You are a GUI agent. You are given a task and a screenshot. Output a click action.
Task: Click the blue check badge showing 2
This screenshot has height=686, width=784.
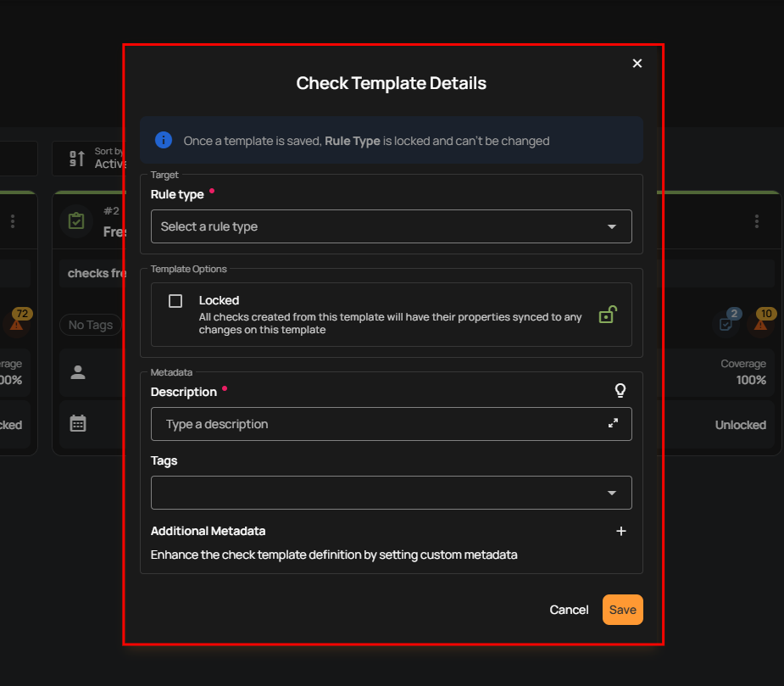(727, 322)
